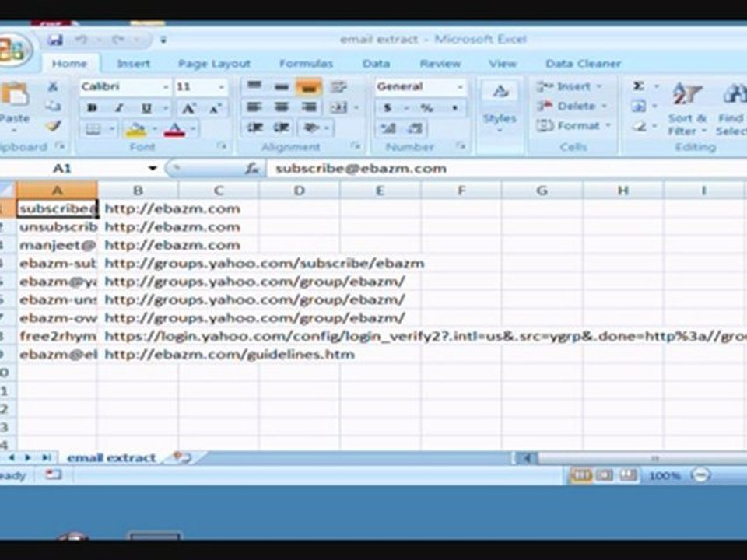The height and width of the screenshot is (560, 747).
Task: Activate the Format Painter
Action: [x=54, y=126]
